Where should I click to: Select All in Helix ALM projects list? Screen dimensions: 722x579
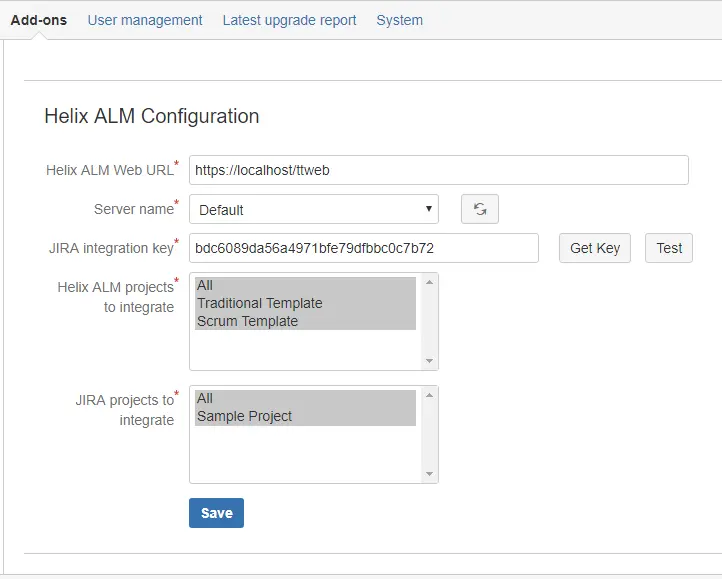click(305, 286)
